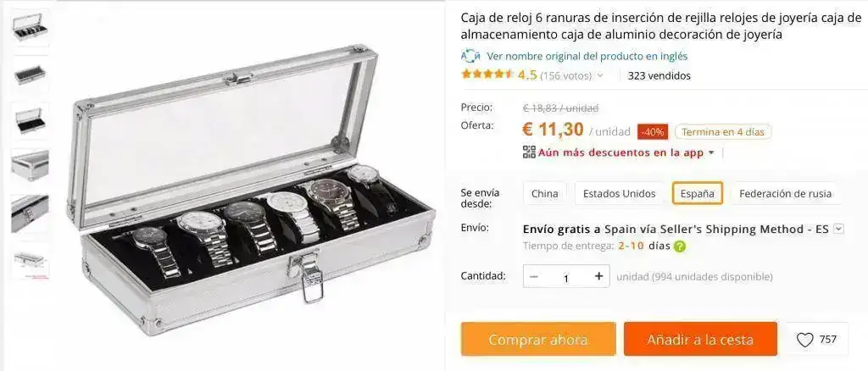868x371 pixels.
Task: Click the translation icon beside original name link
Action: (x=470, y=56)
